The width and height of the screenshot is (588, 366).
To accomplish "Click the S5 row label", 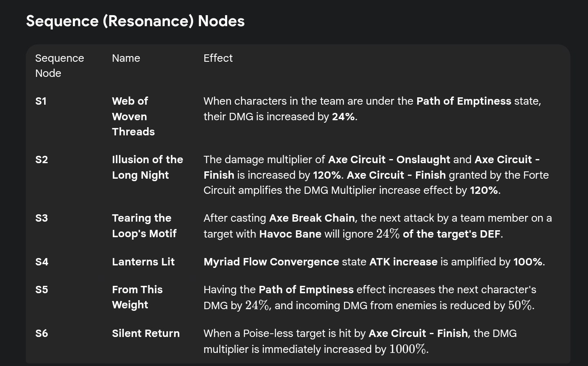I will point(42,290).
